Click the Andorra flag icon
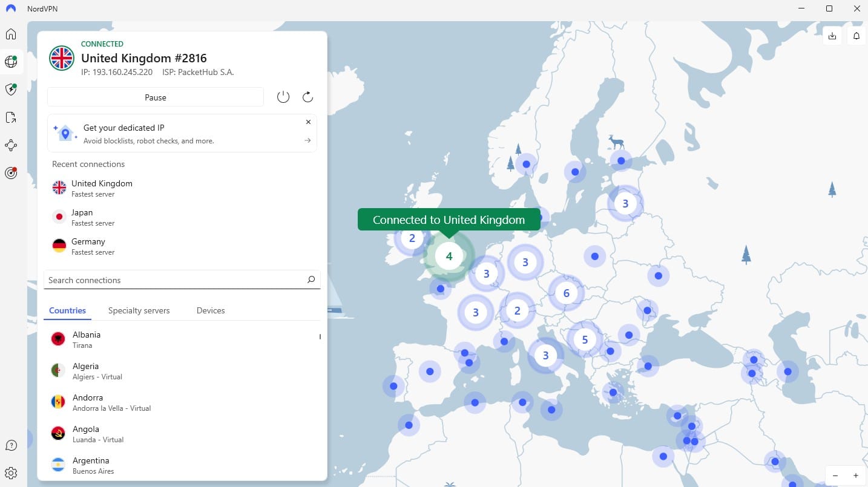This screenshot has height=487, width=868. coord(59,402)
